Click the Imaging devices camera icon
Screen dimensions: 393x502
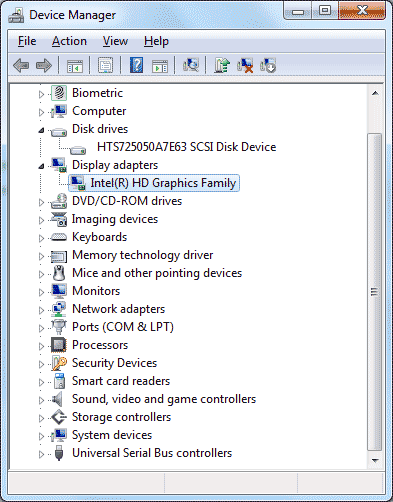pos(59,219)
